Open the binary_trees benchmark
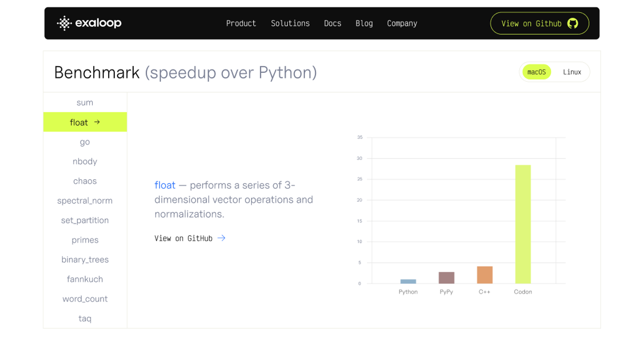The image size is (644, 344). [85, 259]
